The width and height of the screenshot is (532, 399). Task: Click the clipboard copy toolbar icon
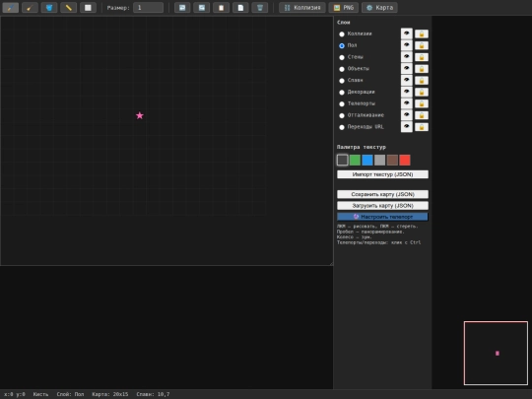click(221, 8)
